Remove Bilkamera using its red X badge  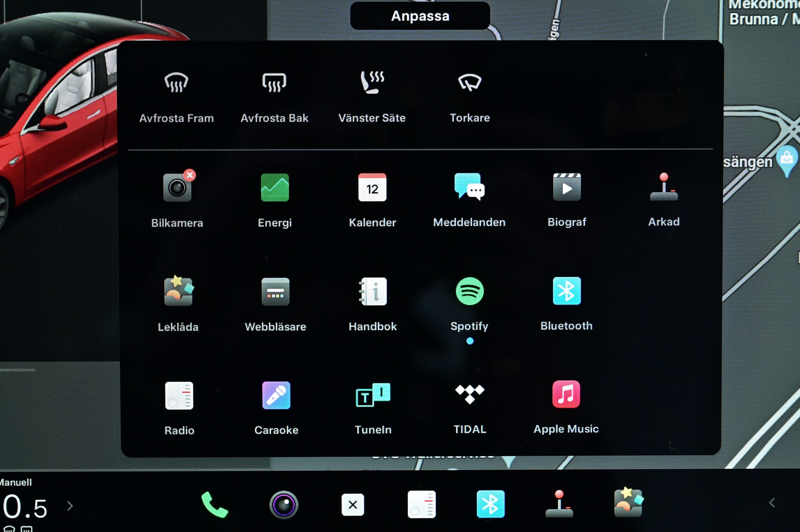[x=190, y=175]
